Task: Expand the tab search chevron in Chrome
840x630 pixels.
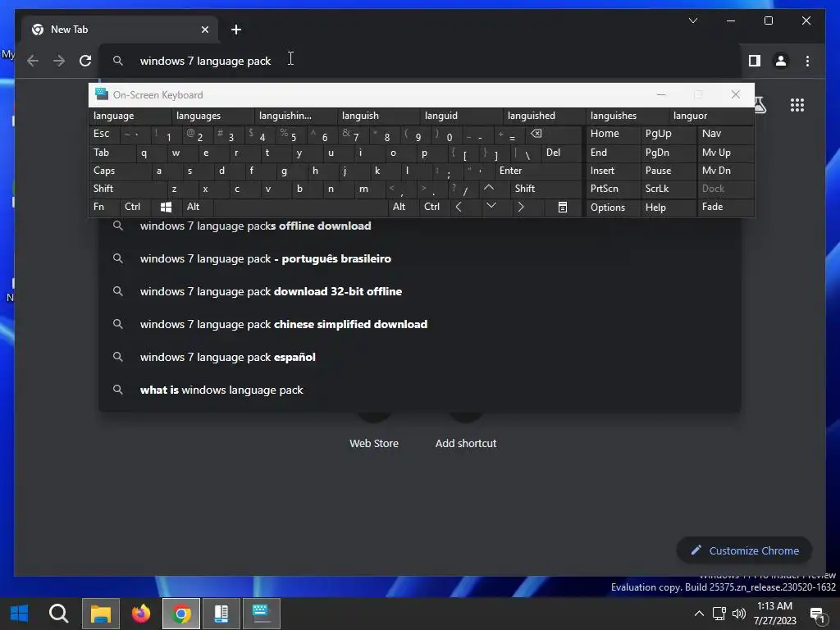Action: 692,21
